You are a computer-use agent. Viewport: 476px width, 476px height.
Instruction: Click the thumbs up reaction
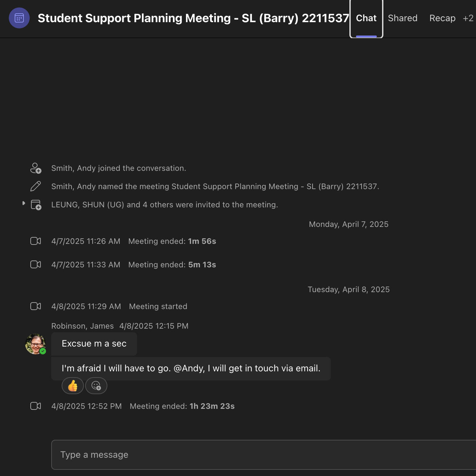click(x=72, y=386)
